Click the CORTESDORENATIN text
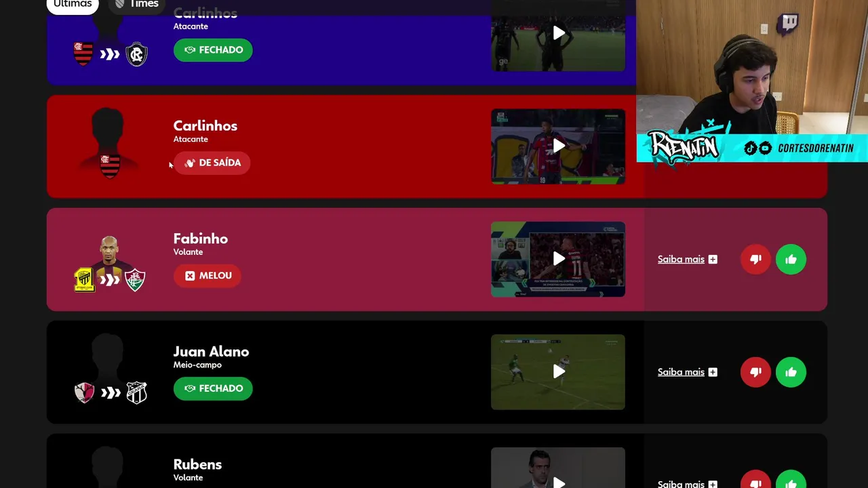This screenshot has width=868, height=488. point(816,148)
